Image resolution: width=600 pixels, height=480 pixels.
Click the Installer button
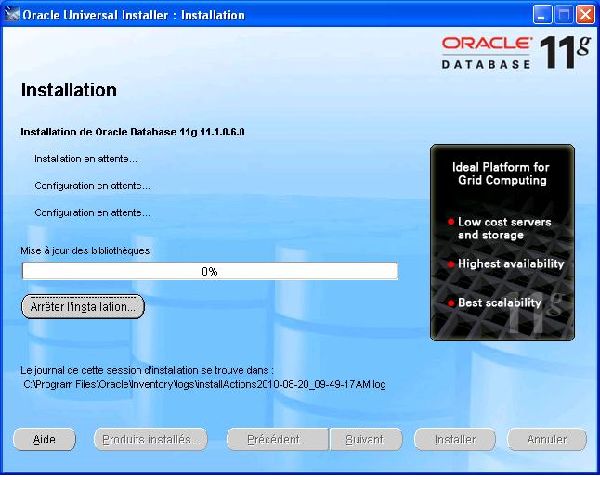(x=455, y=439)
